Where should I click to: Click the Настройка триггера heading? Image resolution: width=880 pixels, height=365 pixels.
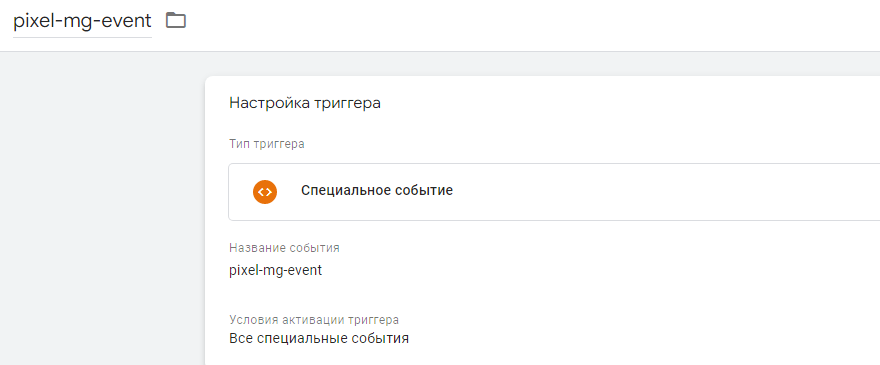[x=305, y=103]
